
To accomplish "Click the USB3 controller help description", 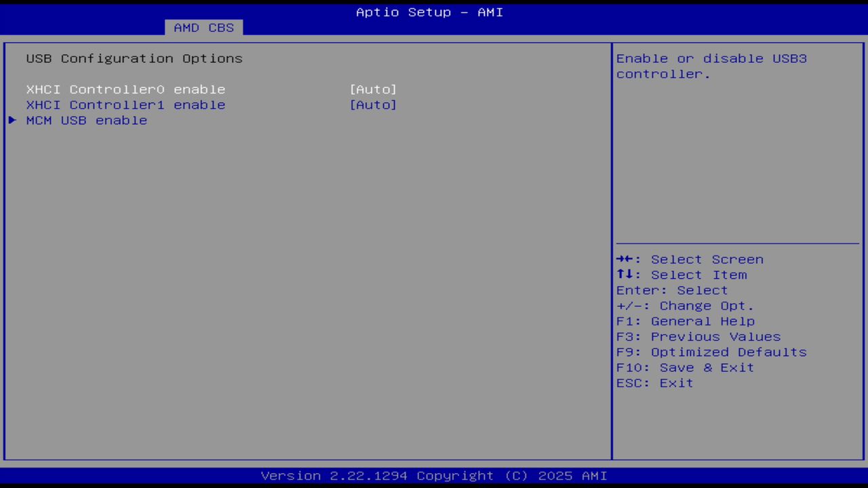I will click(711, 66).
